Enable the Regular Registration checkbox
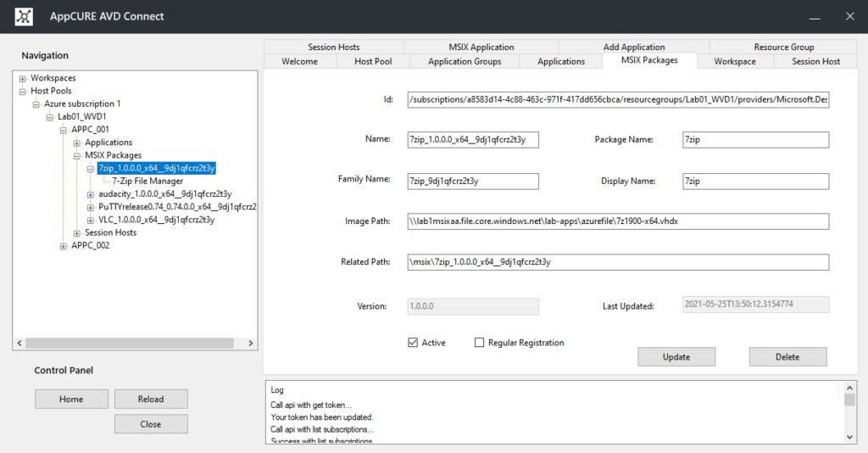 tap(480, 343)
